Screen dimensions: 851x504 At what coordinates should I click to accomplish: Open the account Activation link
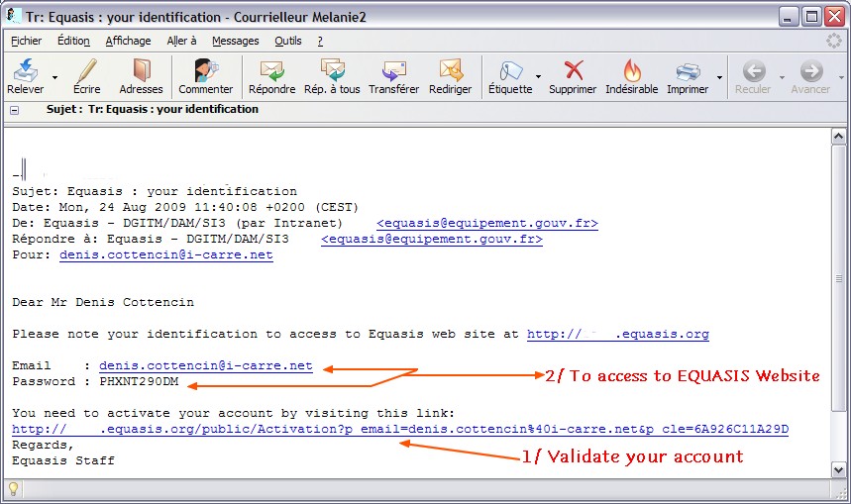click(x=400, y=429)
